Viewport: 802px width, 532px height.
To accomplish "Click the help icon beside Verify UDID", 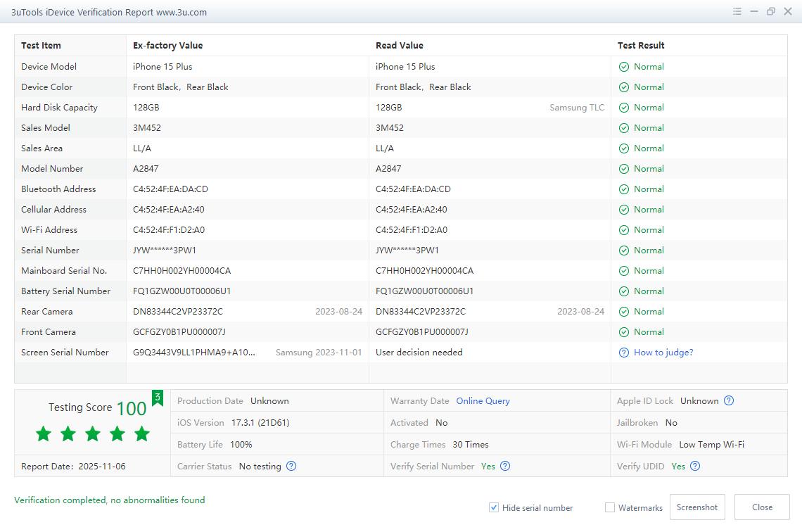I will [695, 466].
